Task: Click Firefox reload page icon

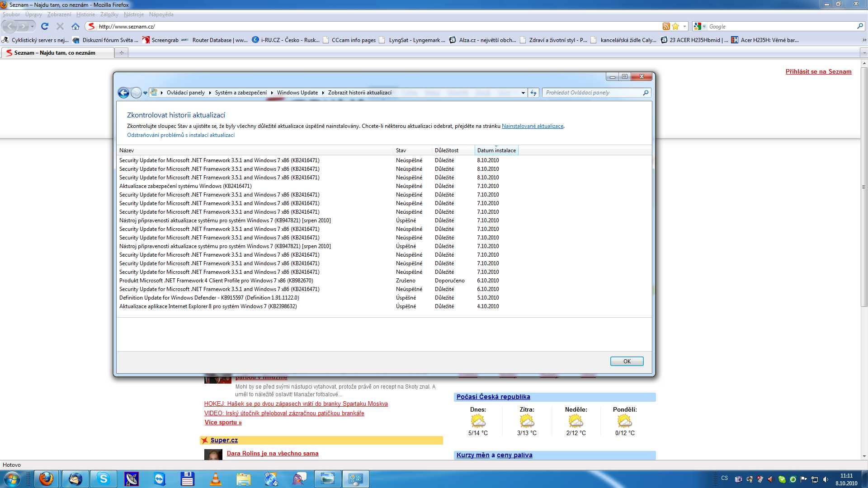Action: click(x=44, y=26)
